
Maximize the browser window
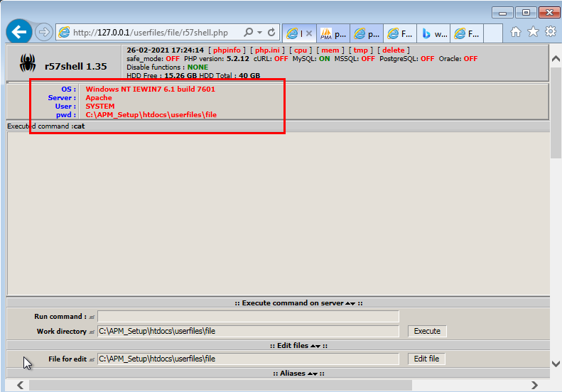526,13
